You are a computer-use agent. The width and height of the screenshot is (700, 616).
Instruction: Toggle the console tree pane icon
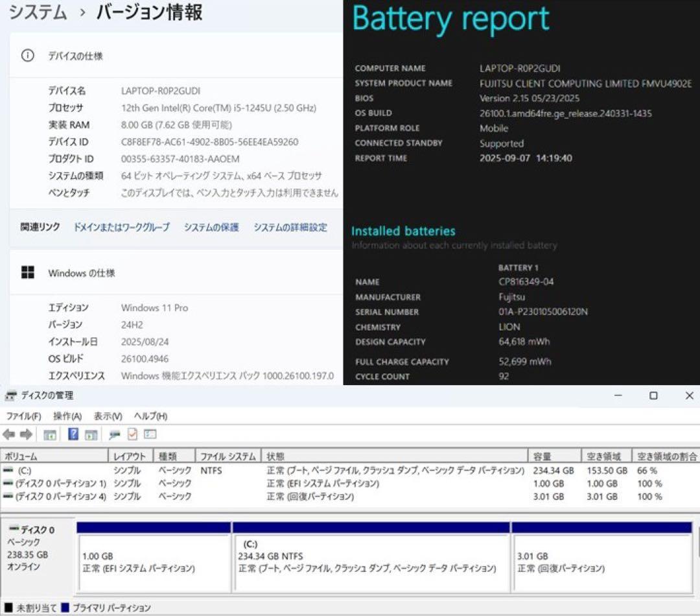(49, 434)
